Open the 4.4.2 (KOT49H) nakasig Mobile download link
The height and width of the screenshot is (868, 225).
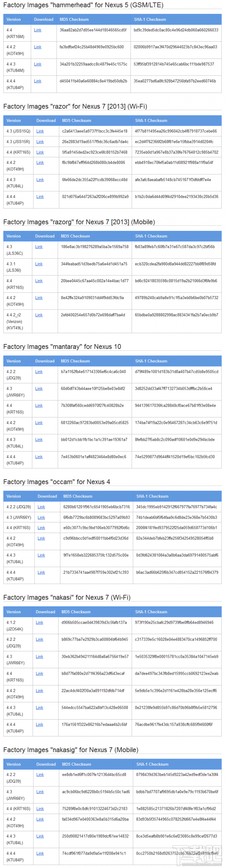(x=40, y=819)
